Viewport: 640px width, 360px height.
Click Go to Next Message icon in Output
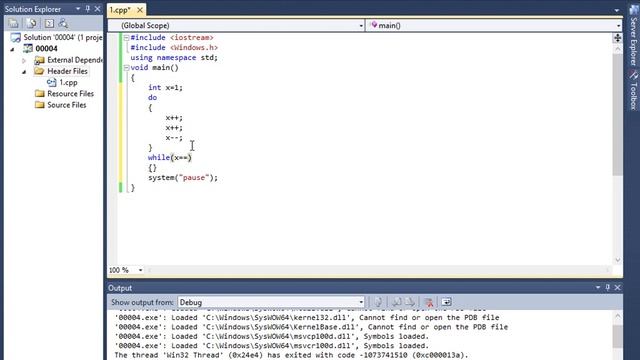[x=410, y=302]
